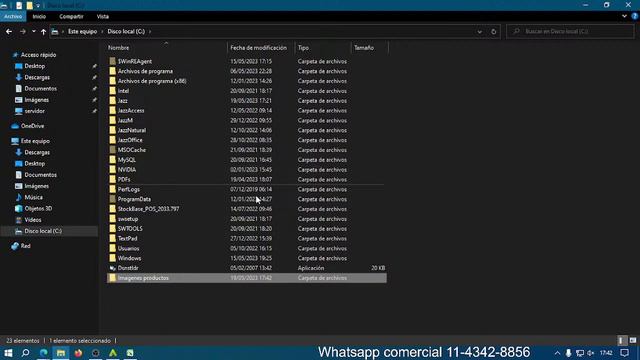Select the SWTOOLS folder icon
This screenshot has width=640, height=360.
tap(113, 229)
